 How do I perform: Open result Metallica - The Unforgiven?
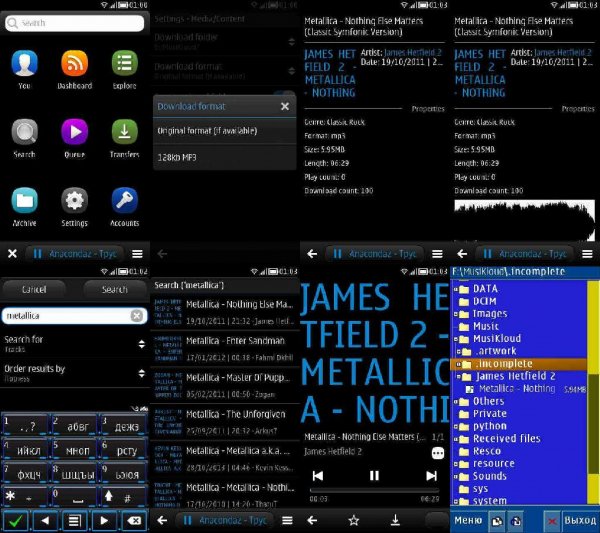pyautogui.click(x=225, y=422)
